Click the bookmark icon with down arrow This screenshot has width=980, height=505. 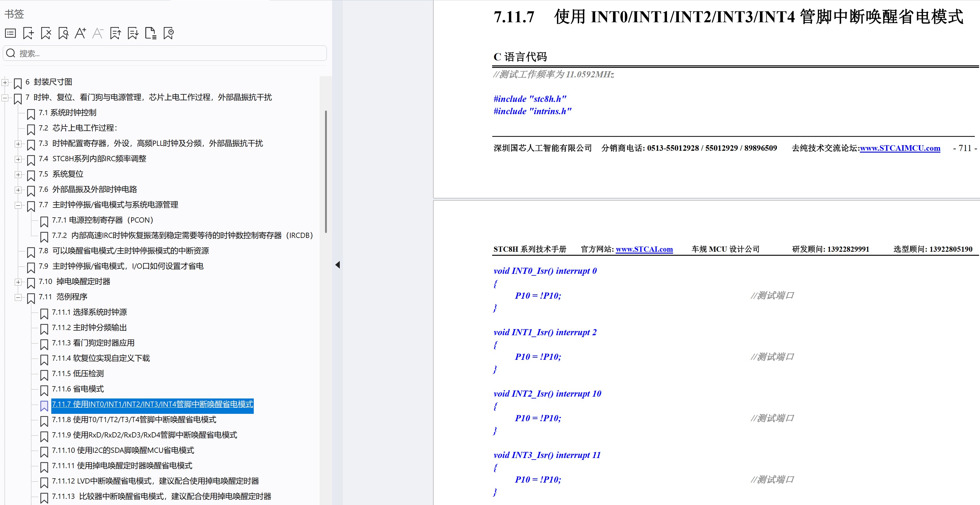point(133,33)
